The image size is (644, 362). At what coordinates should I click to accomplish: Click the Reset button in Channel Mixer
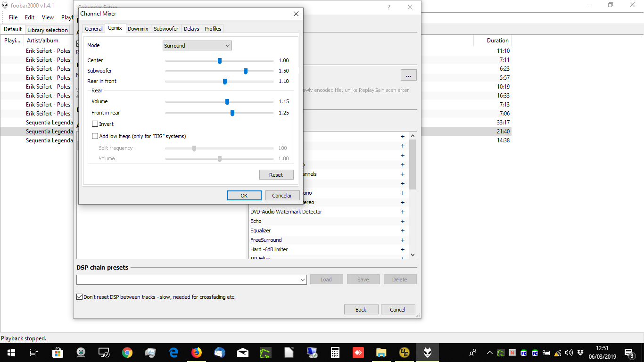pos(276,175)
